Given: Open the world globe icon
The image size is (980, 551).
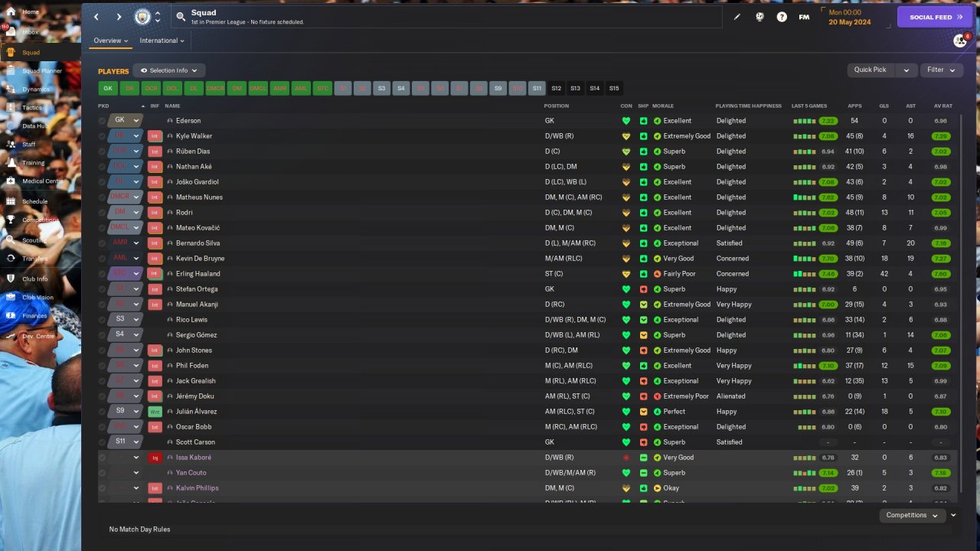Looking at the screenshot, I should coord(759,17).
